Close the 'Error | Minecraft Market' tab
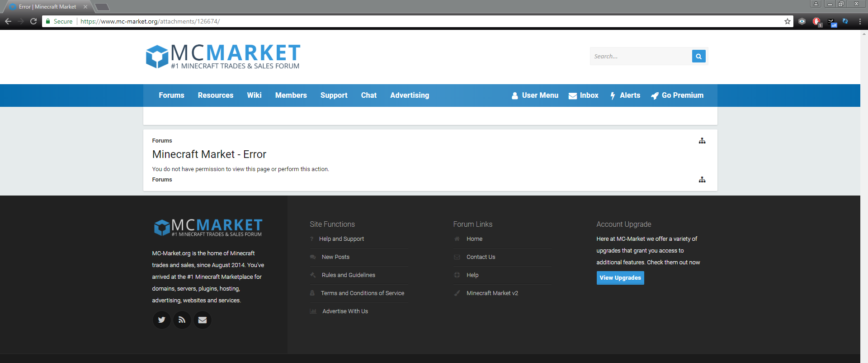Screen dimensions: 868x363 (x=85, y=7)
